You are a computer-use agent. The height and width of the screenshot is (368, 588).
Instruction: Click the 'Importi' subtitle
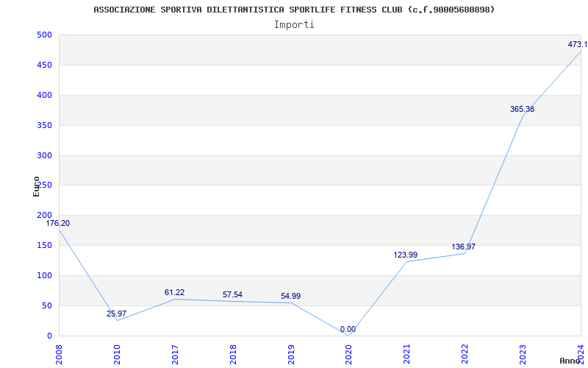(294, 25)
